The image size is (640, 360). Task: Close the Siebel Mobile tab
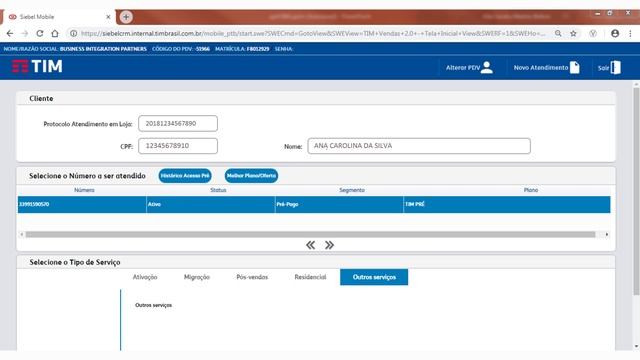click(108, 17)
